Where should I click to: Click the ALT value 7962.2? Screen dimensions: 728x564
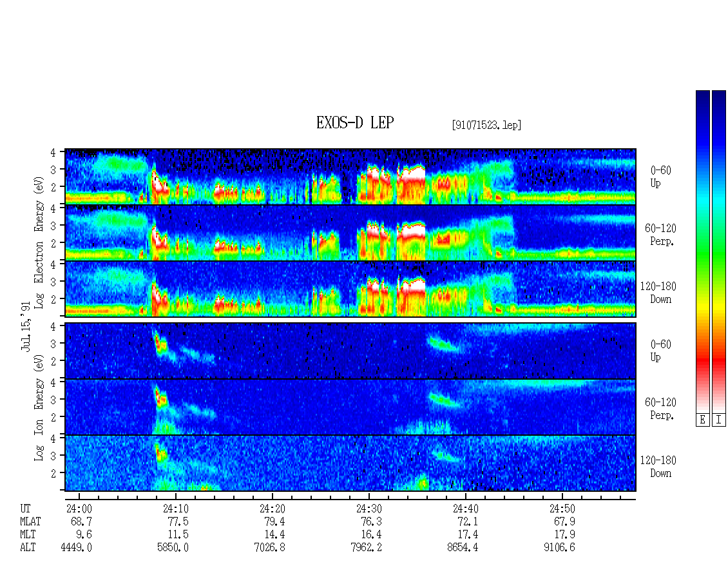point(366,548)
